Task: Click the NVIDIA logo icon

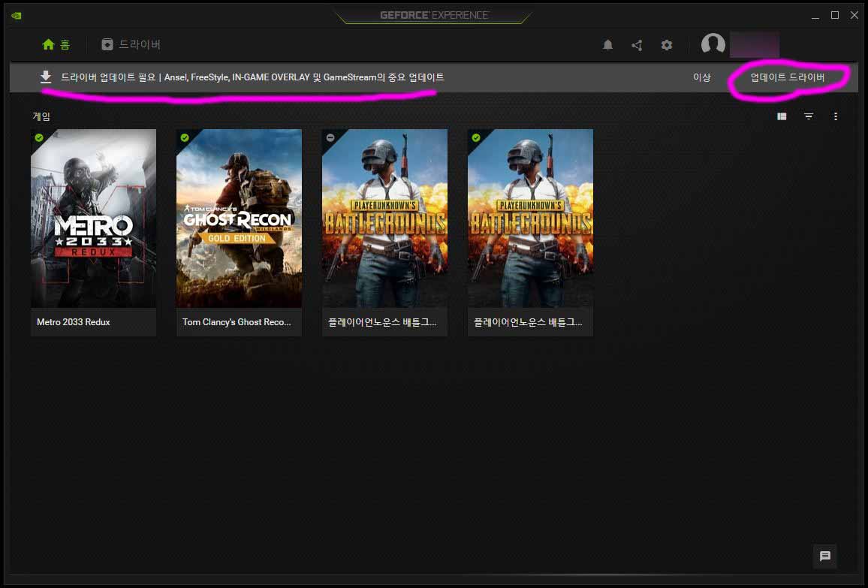Action: click(x=17, y=16)
